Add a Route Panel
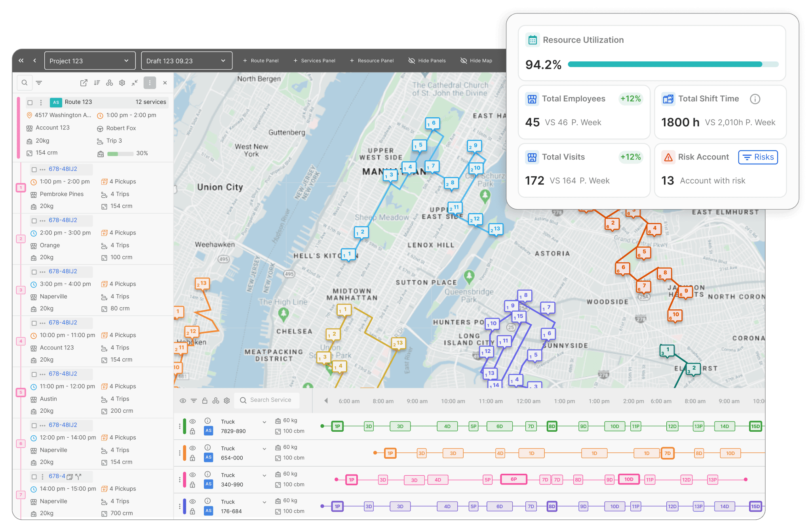 point(261,61)
